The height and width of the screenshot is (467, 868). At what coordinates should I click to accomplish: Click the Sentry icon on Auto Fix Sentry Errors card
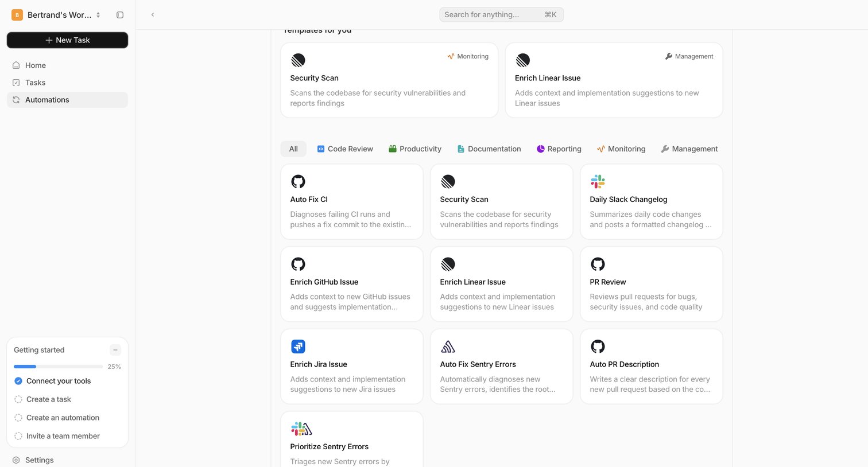[x=448, y=347]
